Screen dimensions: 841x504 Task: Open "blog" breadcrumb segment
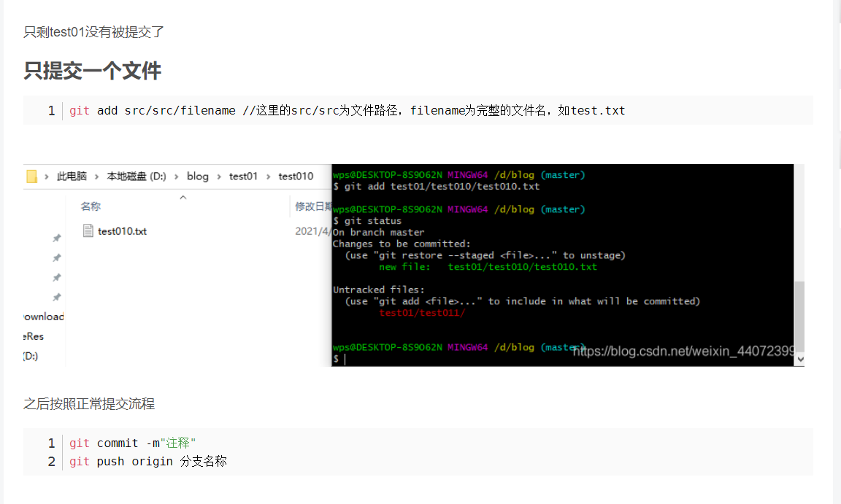point(197,177)
